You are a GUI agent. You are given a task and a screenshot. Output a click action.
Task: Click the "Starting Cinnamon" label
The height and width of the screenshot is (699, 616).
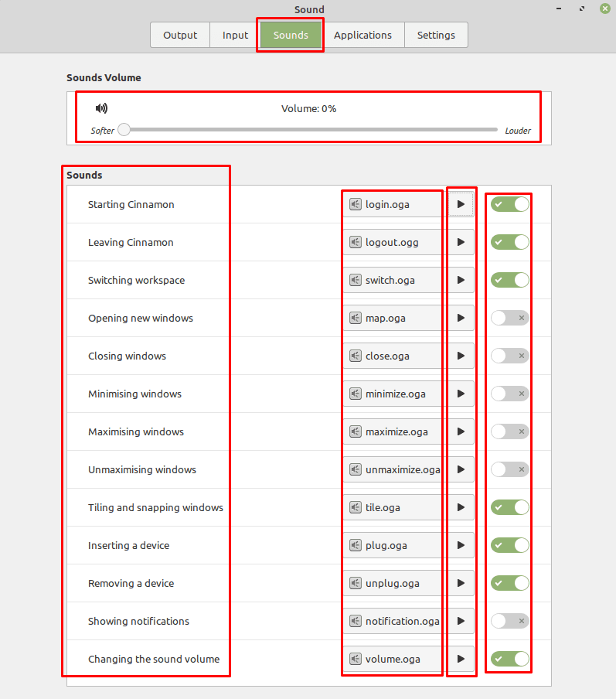click(131, 204)
